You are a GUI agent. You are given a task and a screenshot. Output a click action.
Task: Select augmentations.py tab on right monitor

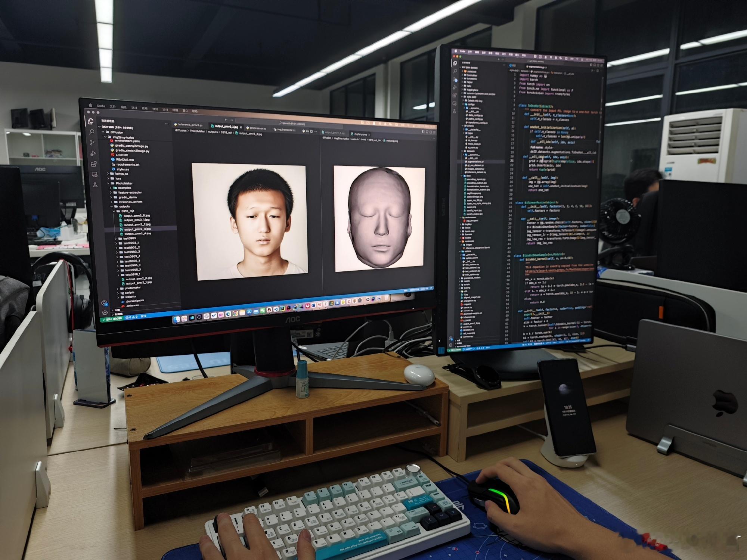pos(536,67)
